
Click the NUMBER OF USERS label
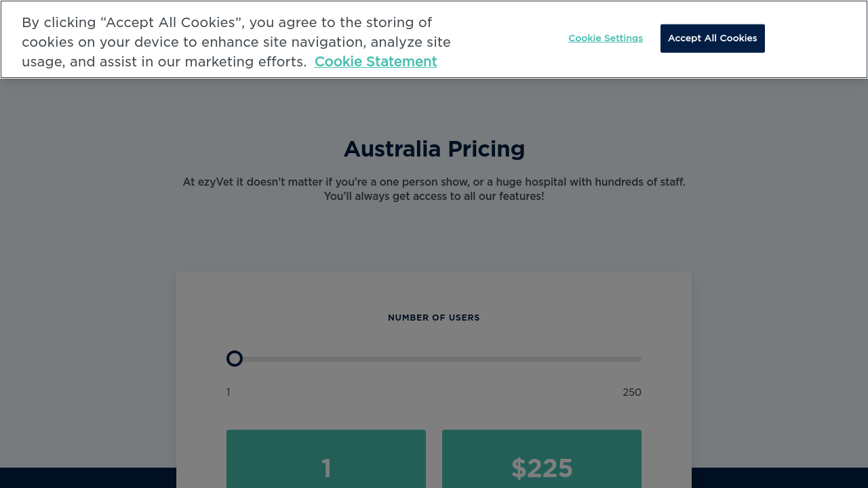434,318
